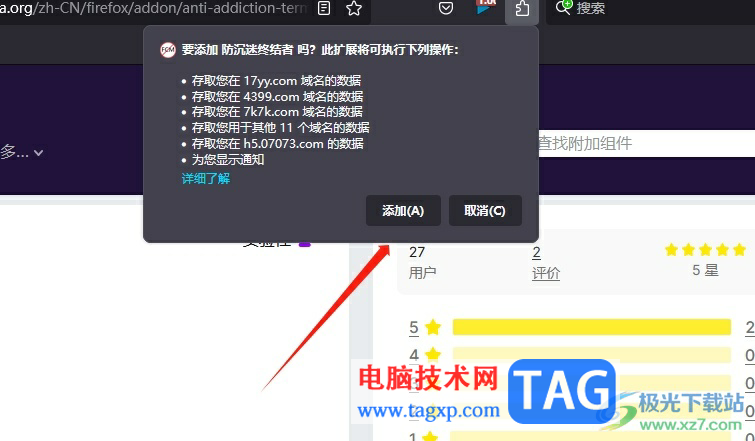
Task: Open reader view icon in address bar
Action: coord(324,8)
